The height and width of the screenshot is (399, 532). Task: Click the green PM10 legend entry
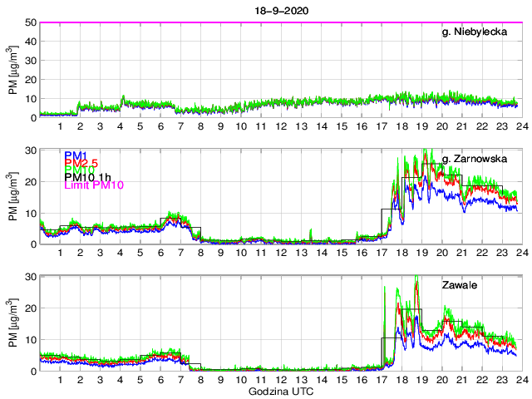(79, 173)
